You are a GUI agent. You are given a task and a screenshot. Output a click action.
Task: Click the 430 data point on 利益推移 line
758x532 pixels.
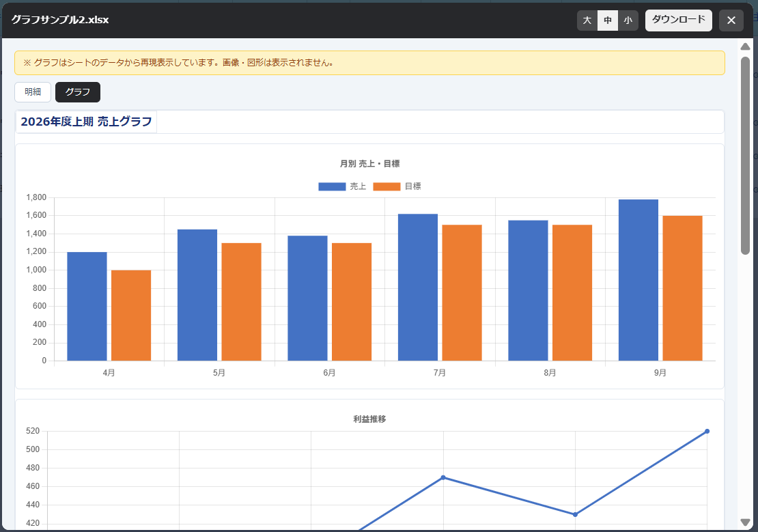pos(575,515)
